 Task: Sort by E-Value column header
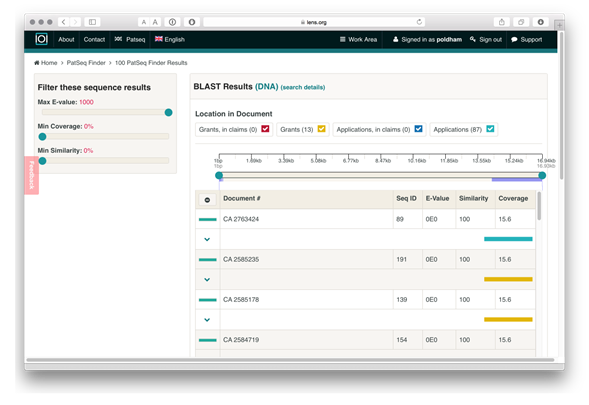(x=437, y=198)
